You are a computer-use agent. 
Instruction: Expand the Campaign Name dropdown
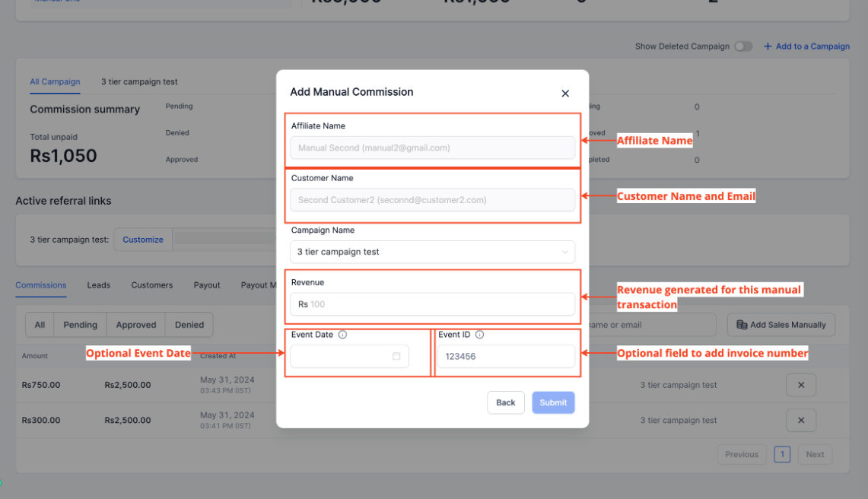click(565, 252)
